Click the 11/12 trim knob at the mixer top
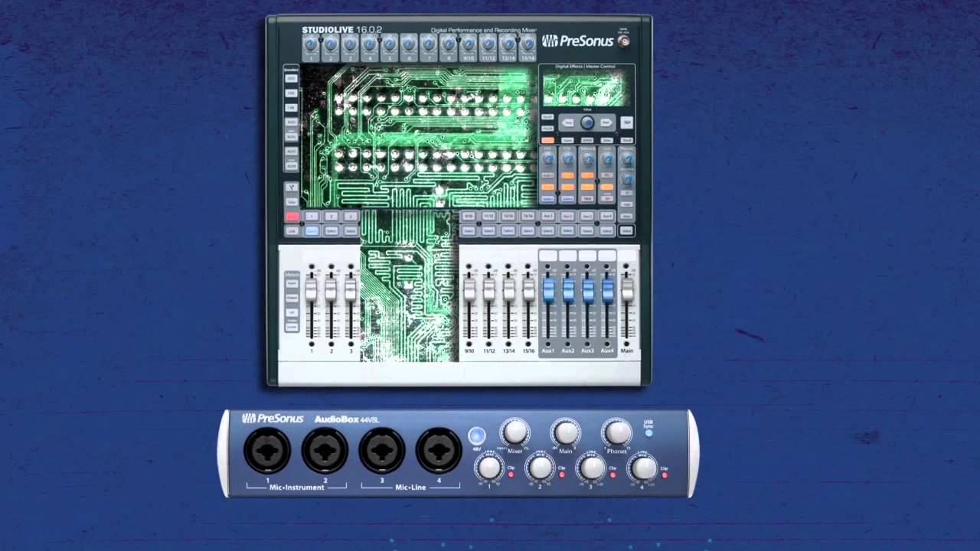980x551 pixels. point(488,44)
